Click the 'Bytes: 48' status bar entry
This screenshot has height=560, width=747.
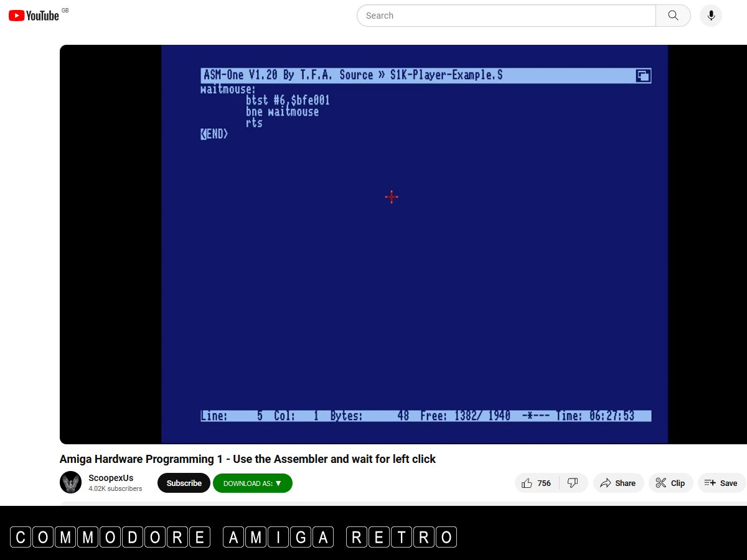pos(370,416)
